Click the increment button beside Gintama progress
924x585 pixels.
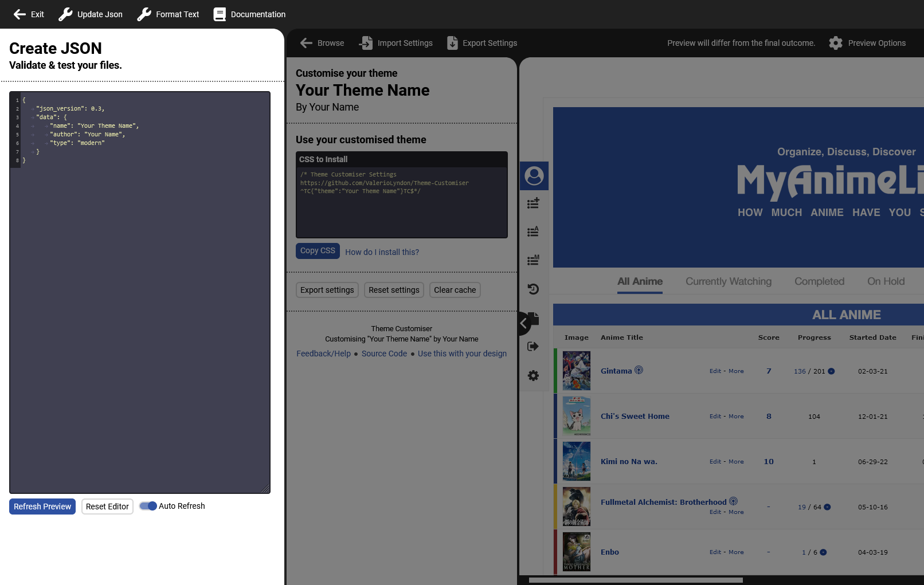click(x=831, y=371)
